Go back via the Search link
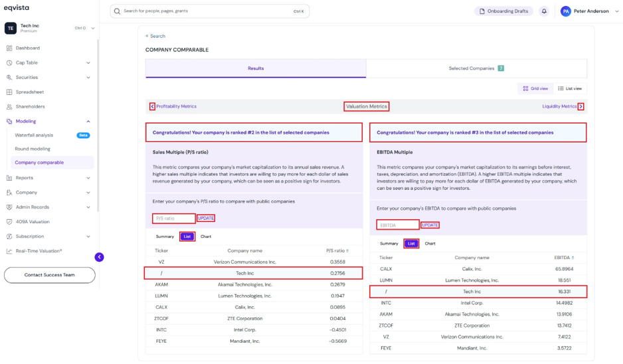Viewport: 623px width, 364px height. coord(155,36)
